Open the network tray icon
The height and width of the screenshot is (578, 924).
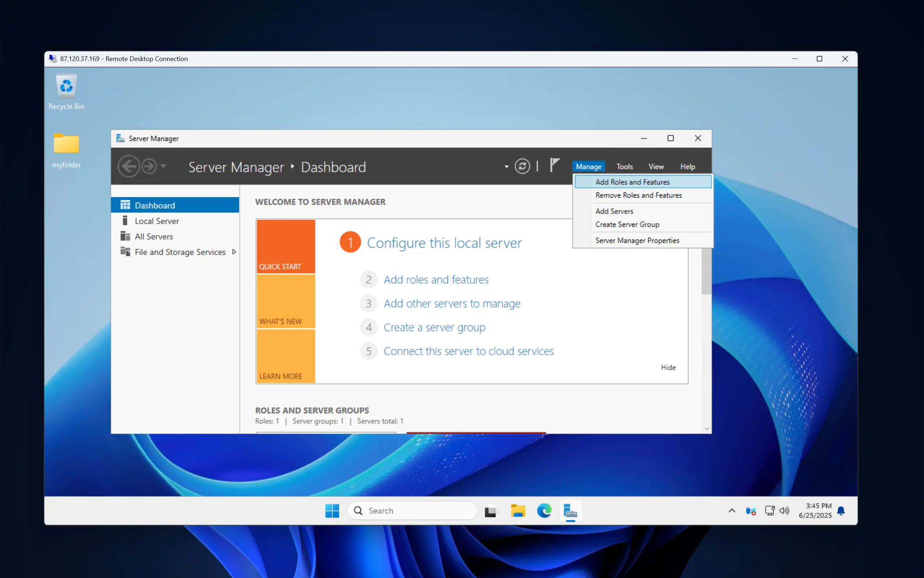[x=770, y=511]
